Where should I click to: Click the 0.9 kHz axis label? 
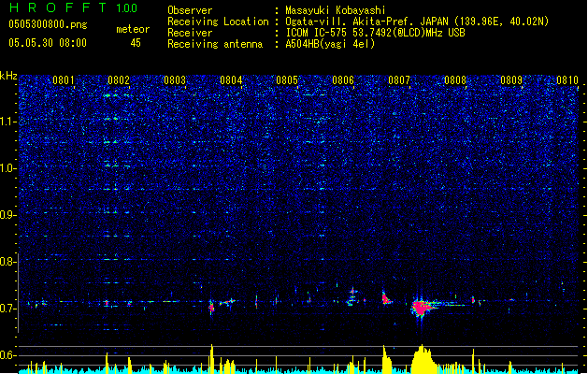(7, 215)
